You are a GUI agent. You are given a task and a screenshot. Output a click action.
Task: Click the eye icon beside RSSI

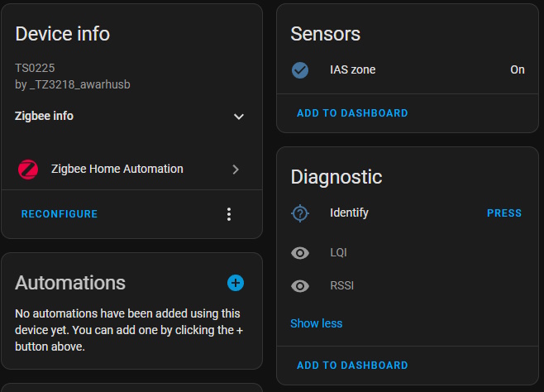(300, 286)
